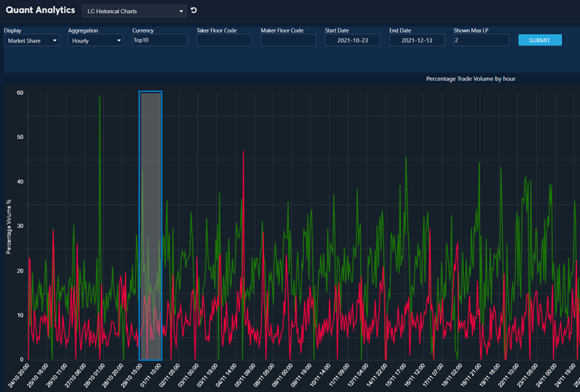Image resolution: width=580 pixels, height=392 pixels.
Task: Click the highlighted blue selection box in chart
Action: click(150, 225)
